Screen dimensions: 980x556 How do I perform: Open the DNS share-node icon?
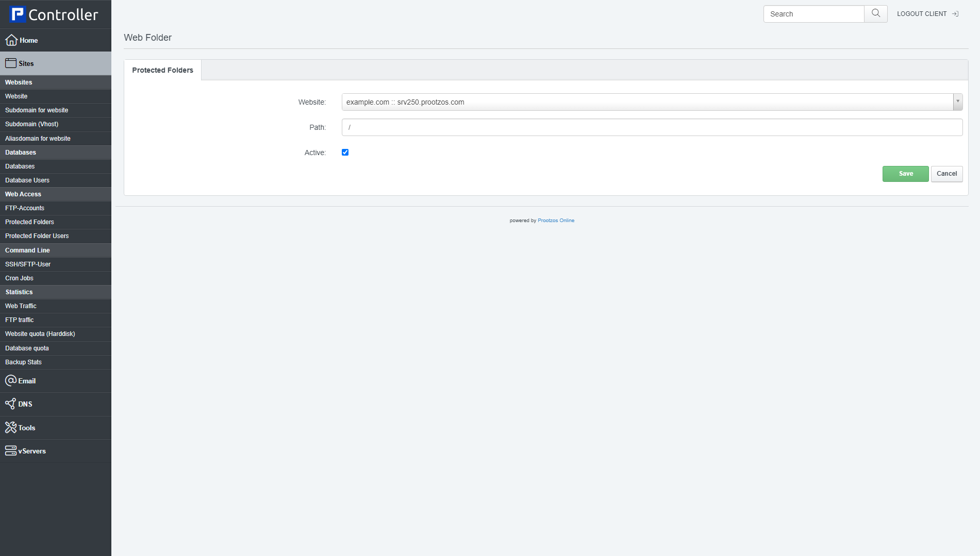[x=11, y=404]
